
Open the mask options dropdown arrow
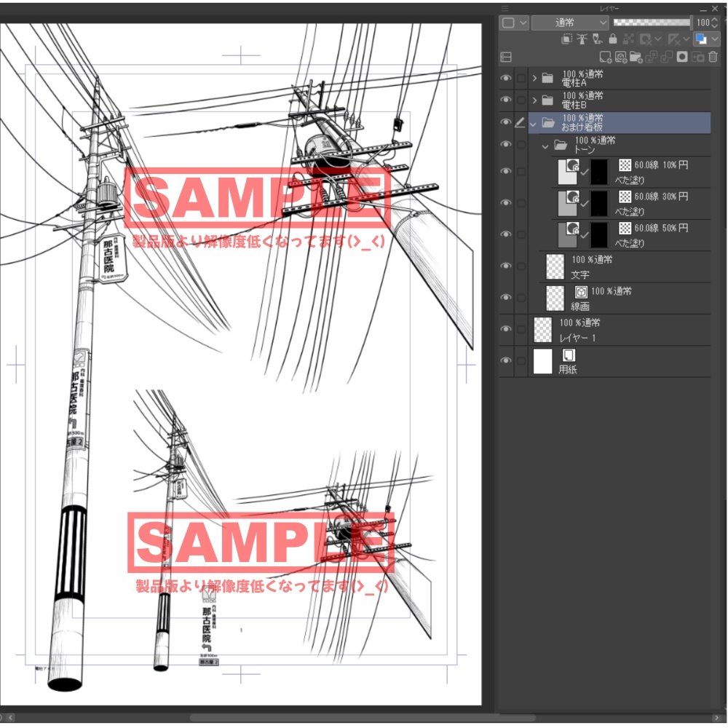point(657,39)
